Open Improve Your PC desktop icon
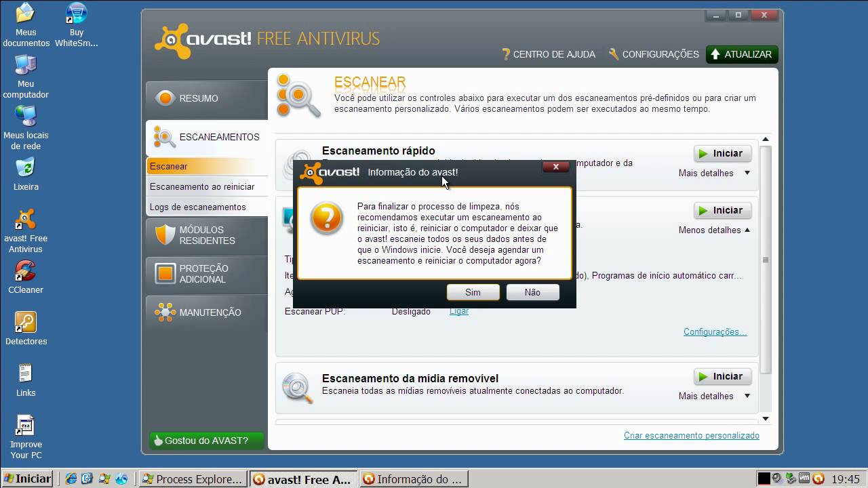 (26, 437)
